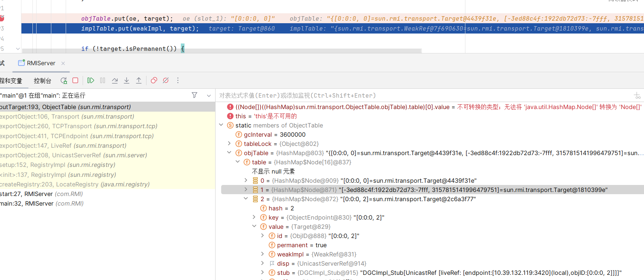Click the objTable.put(oe, target) code line

pyautogui.click(x=127, y=18)
